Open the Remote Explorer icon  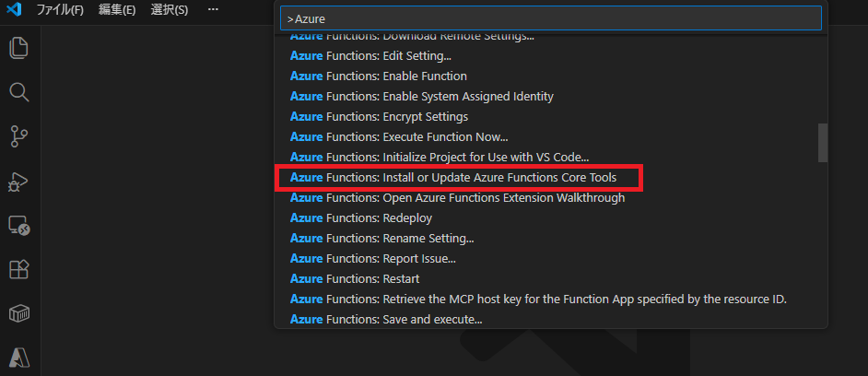pos(19,225)
